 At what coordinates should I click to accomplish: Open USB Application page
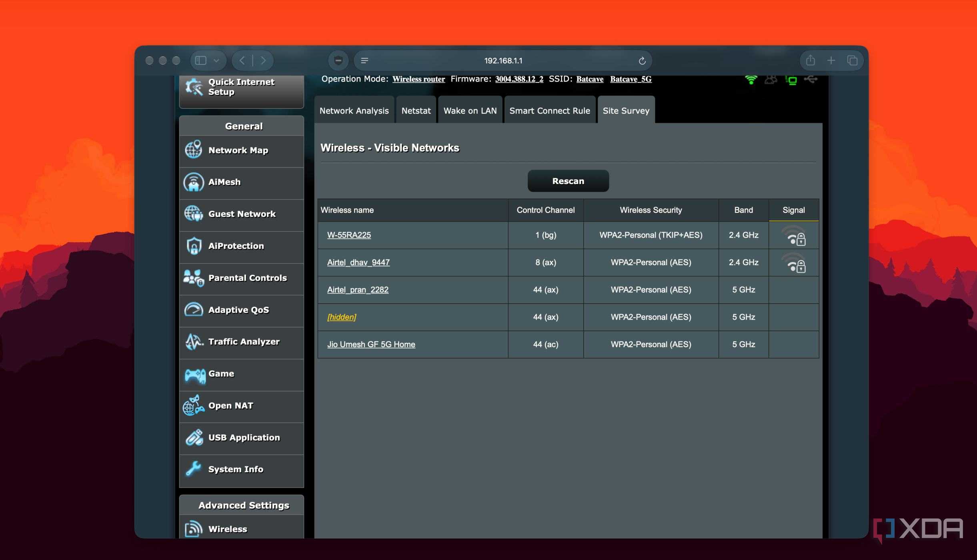[241, 438]
